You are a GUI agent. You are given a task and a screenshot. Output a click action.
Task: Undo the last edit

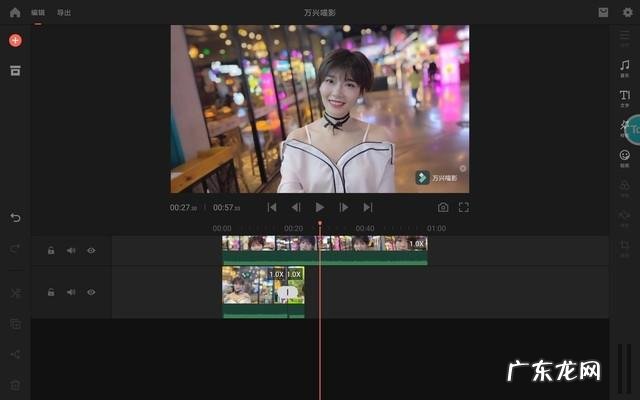(x=16, y=218)
